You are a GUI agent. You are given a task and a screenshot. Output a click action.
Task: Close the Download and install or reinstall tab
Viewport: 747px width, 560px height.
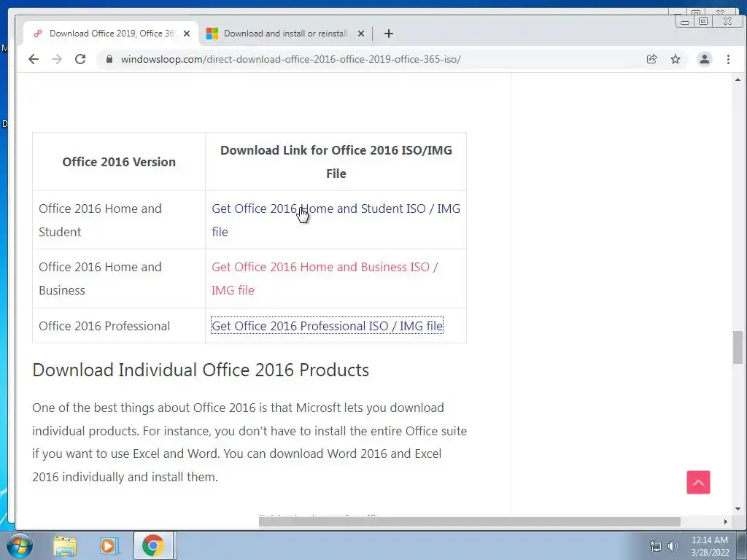click(x=361, y=34)
